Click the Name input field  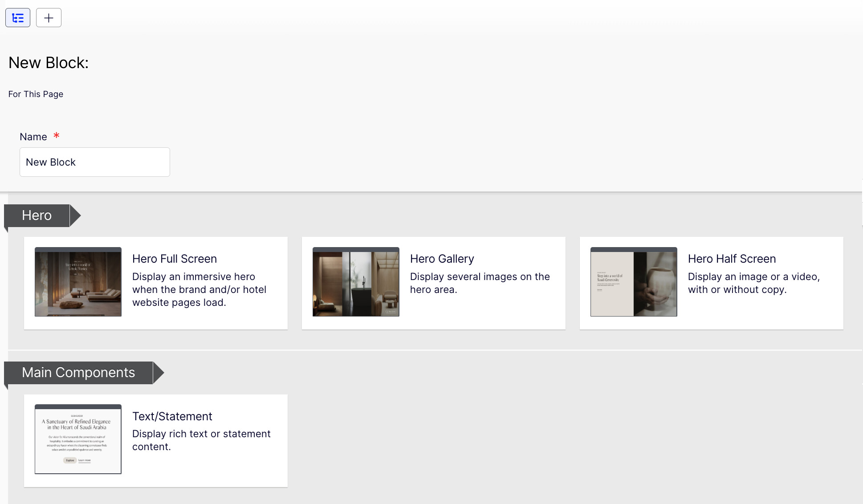point(94,162)
